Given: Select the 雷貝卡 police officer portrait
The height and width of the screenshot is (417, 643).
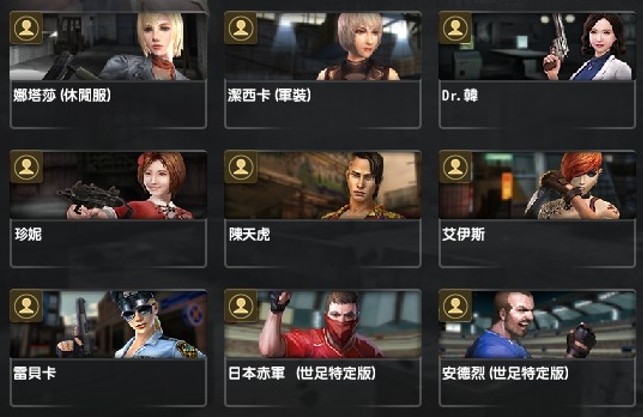Looking at the screenshot, I should pyautogui.click(x=108, y=324).
